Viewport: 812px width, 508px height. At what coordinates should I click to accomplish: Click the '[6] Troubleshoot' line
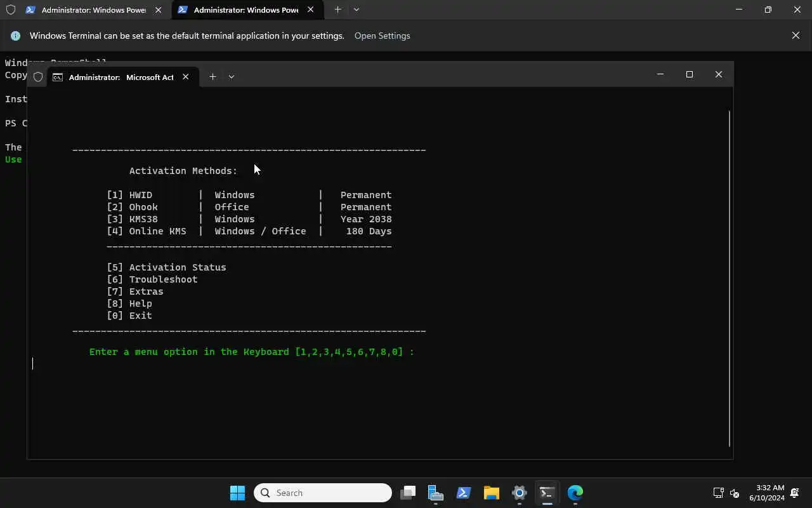point(152,279)
